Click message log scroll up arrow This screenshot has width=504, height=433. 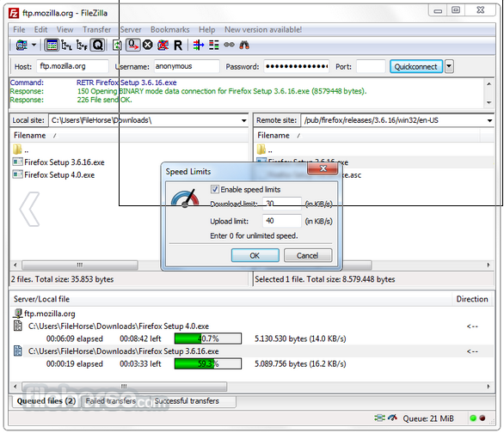click(x=489, y=84)
